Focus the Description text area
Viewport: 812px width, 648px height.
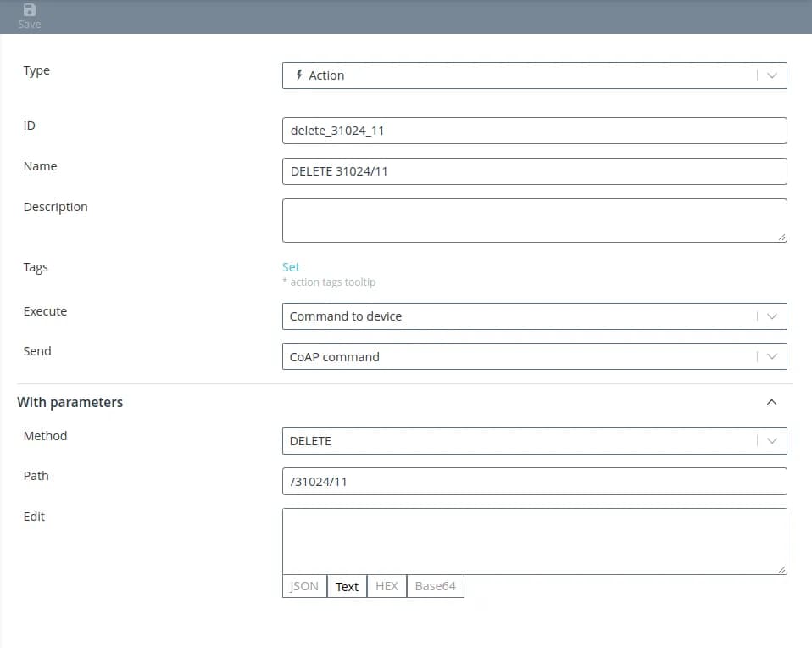(534, 220)
